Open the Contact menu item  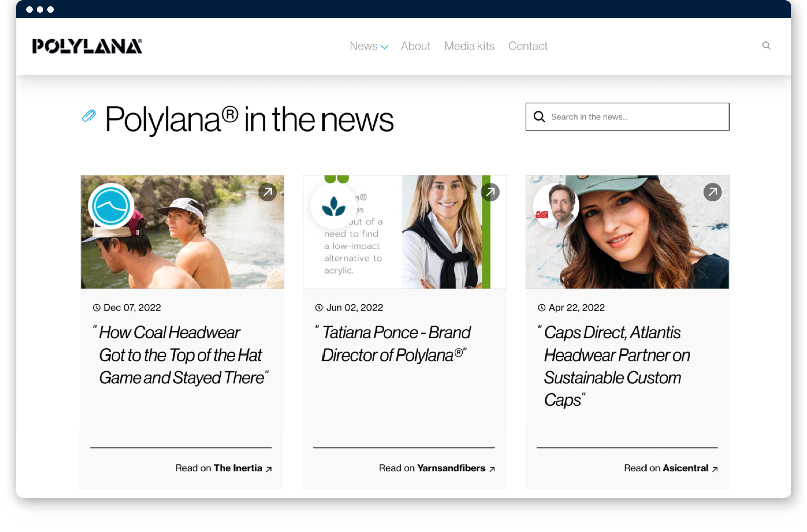click(528, 46)
